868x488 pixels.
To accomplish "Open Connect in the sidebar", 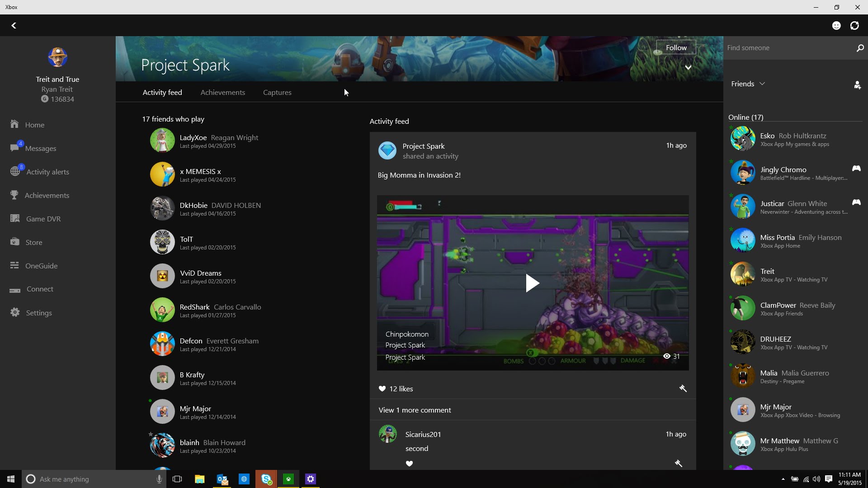I will click(32, 289).
